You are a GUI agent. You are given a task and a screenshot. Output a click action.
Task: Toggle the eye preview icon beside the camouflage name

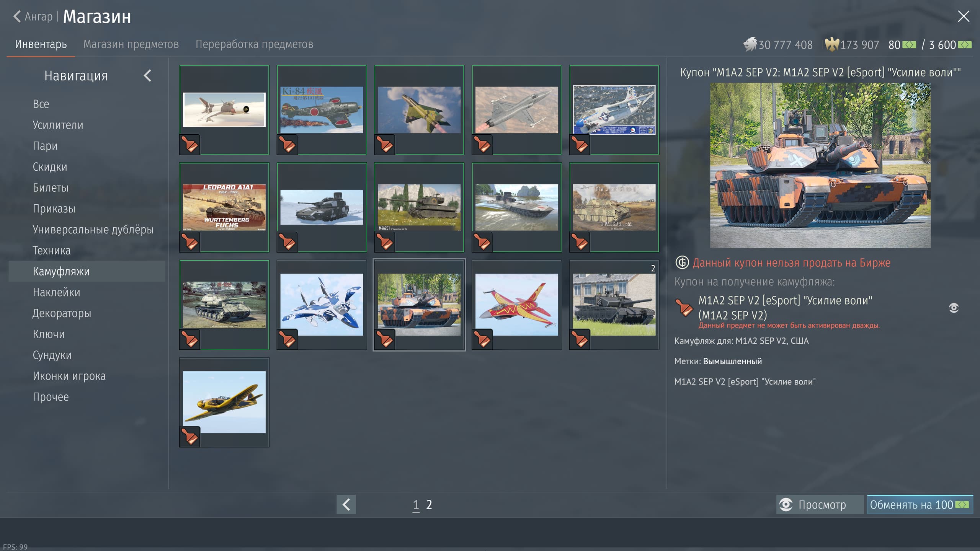[x=954, y=308]
